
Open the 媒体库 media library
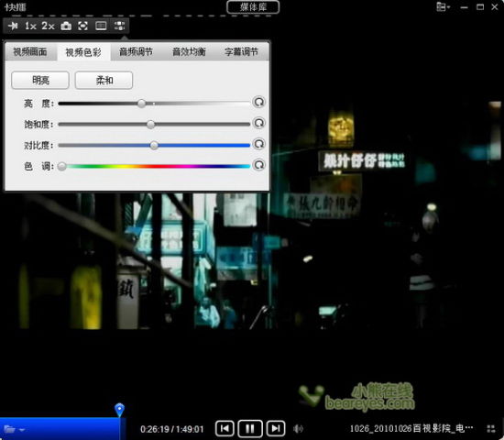coord(253,7)
